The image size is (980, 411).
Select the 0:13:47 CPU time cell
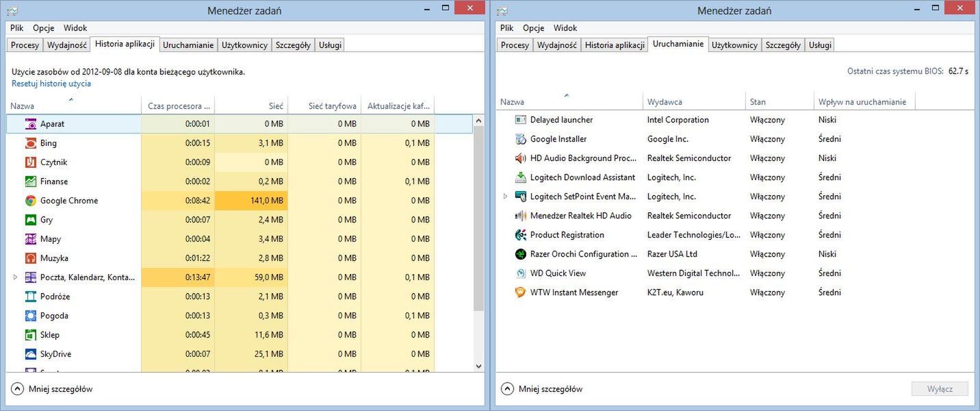click(178, 277)
